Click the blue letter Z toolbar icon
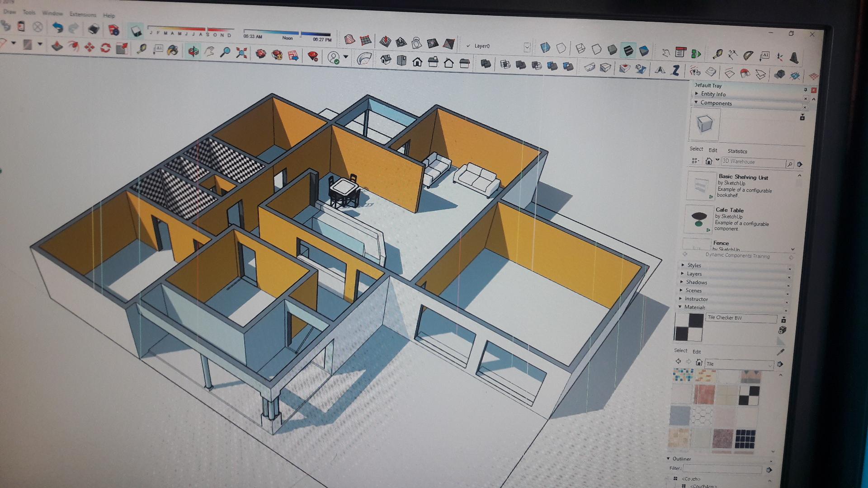868x488 pixels. [675, 70]
